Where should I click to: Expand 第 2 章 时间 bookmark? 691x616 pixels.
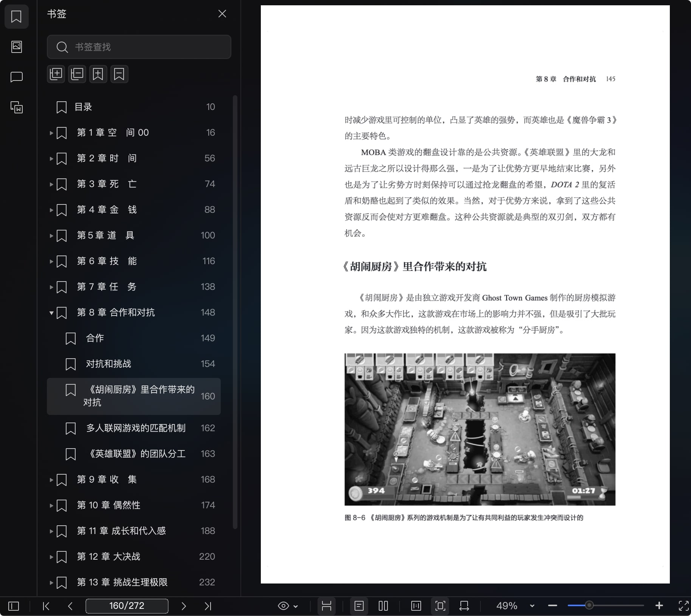click(x=51, y=158)
